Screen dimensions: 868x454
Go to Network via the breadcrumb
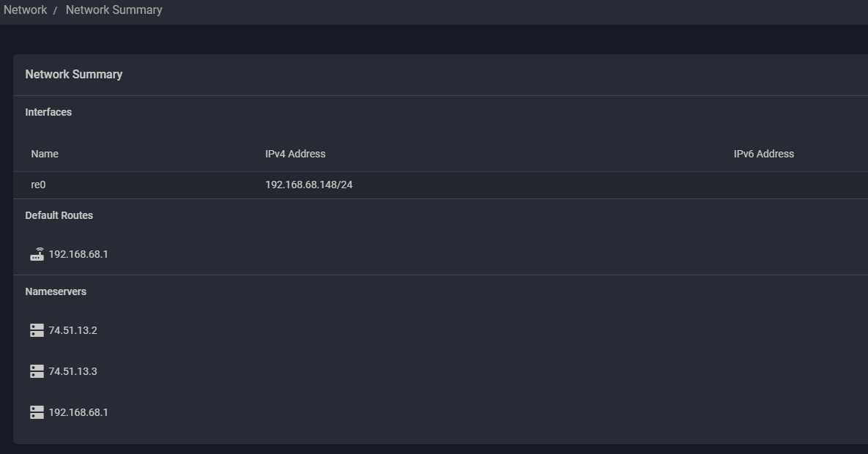click(x=25, y=10)
